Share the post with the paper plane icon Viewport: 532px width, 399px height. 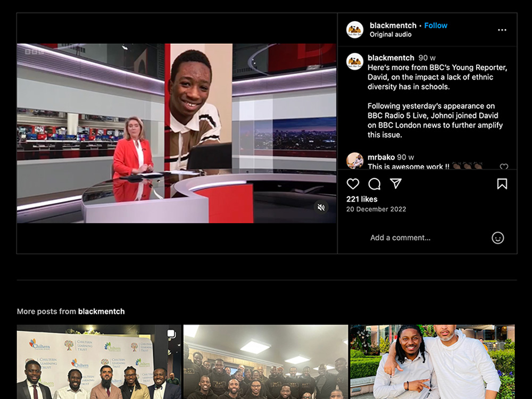(396, 184)
